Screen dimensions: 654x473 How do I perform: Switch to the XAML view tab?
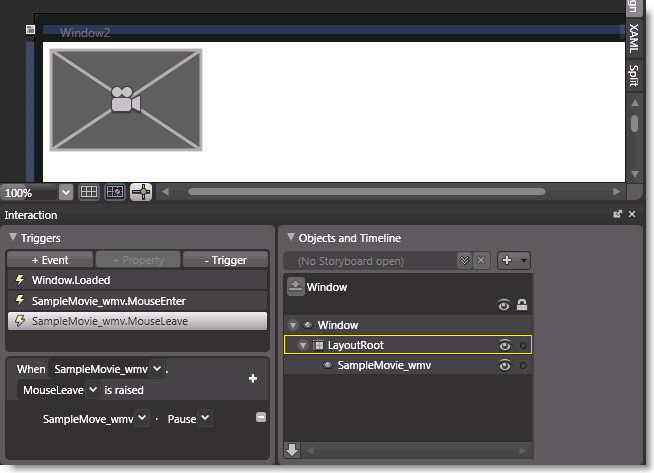[x=634, y=38]
